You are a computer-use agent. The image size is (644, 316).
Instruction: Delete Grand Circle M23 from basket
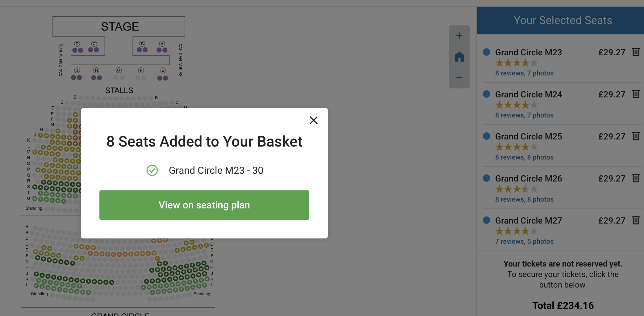636,52
